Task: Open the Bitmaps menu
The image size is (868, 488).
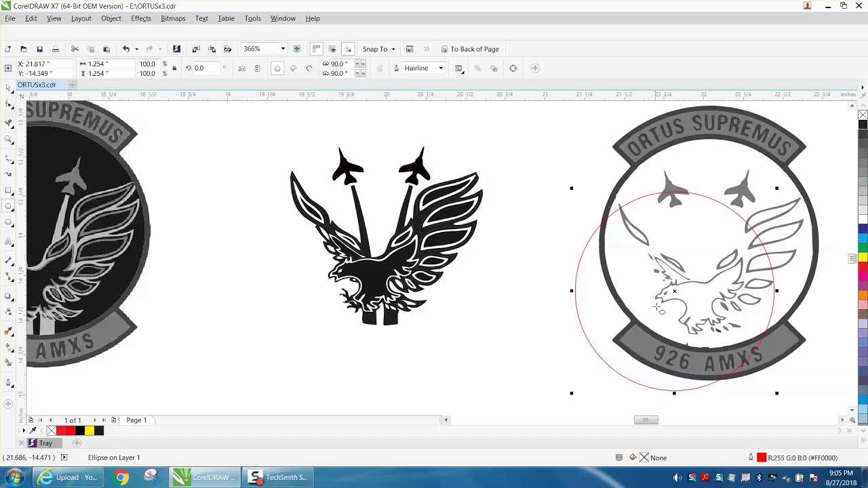Action: 173,18
